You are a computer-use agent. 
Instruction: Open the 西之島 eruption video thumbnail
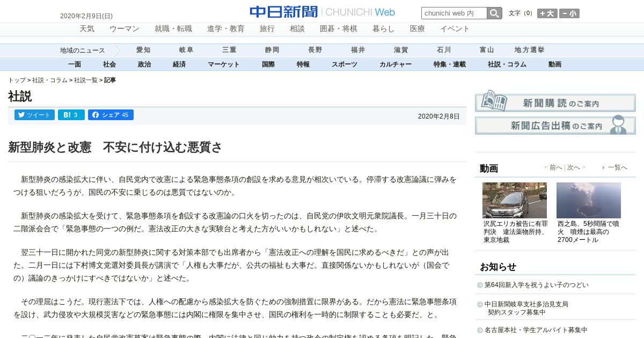pyautogui.click(x=589, y=200)
